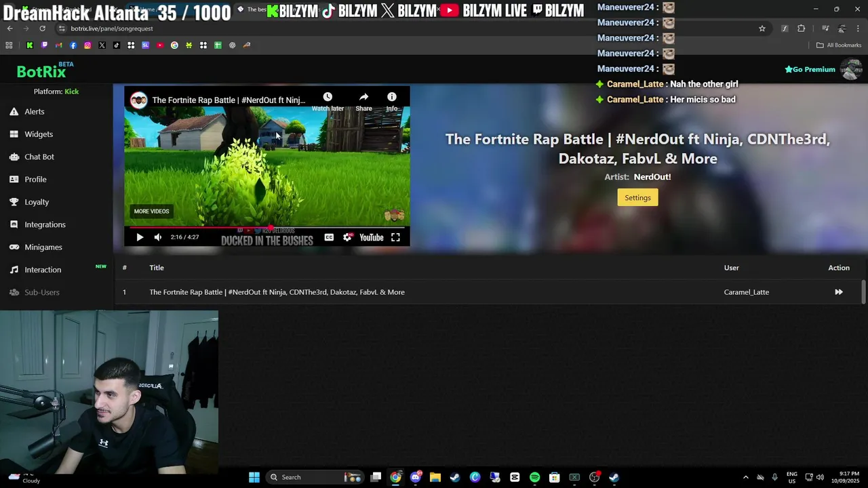The height and width of the screenshot is (488, 868).
Task: Open the All Bookmarks folder
Action: [x=839, y=45]
